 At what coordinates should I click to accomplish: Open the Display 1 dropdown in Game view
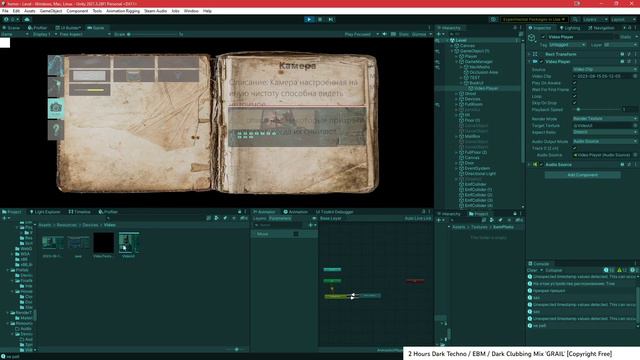point(44,34)
